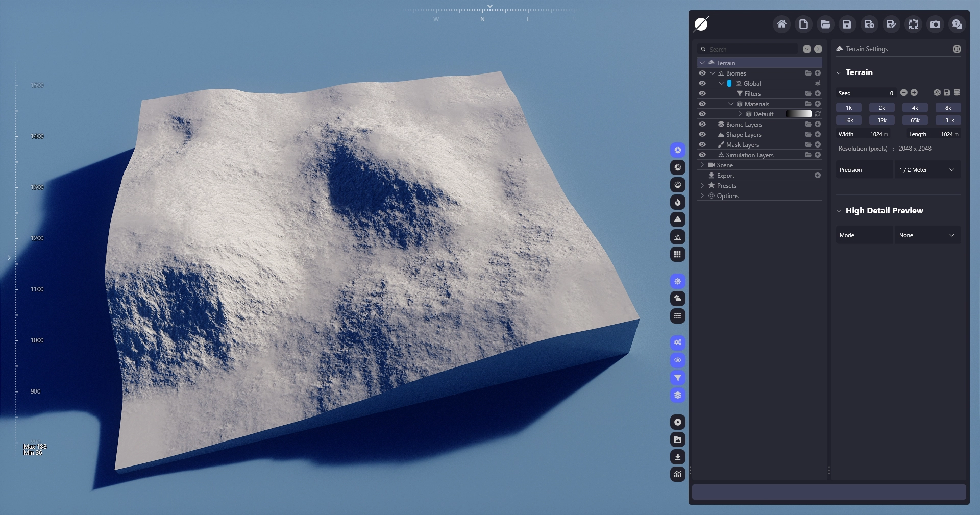Set terrain resolution to 4k
This screenshot has height=515, width=980.
pos(915,108)
